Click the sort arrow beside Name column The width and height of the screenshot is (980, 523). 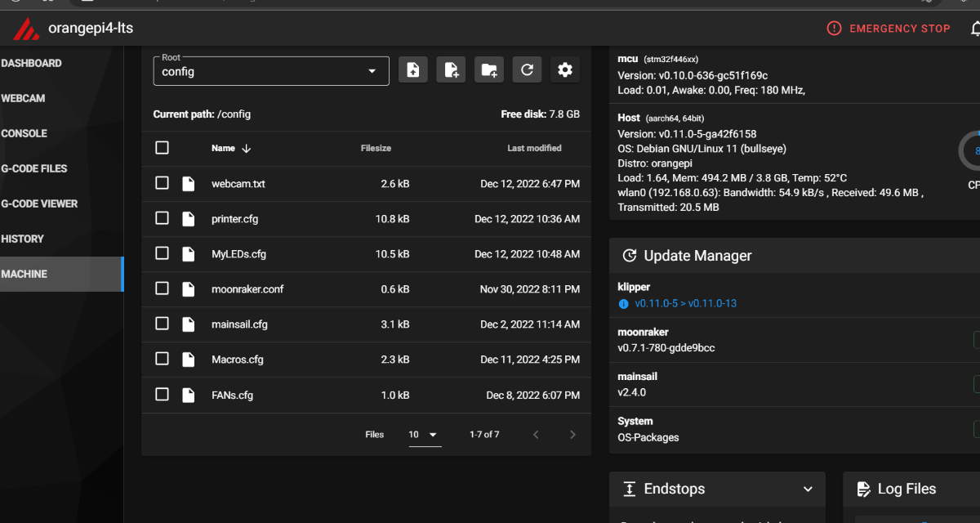[x=247, y=149]
